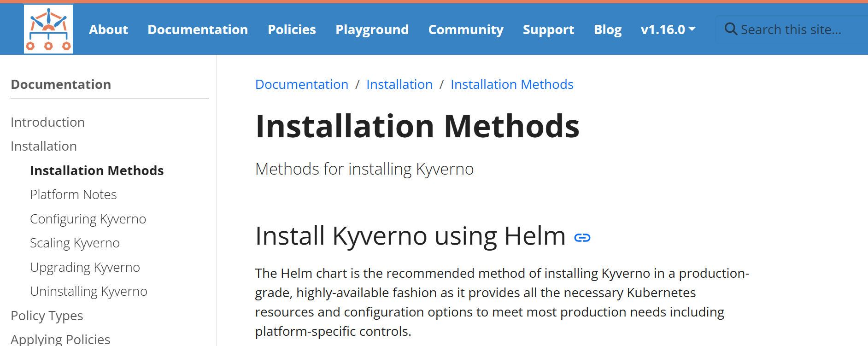The height and width of the screenshot is (346, 868).
Task: Click the Installation Methods page title
Action: tap(417, 126)
